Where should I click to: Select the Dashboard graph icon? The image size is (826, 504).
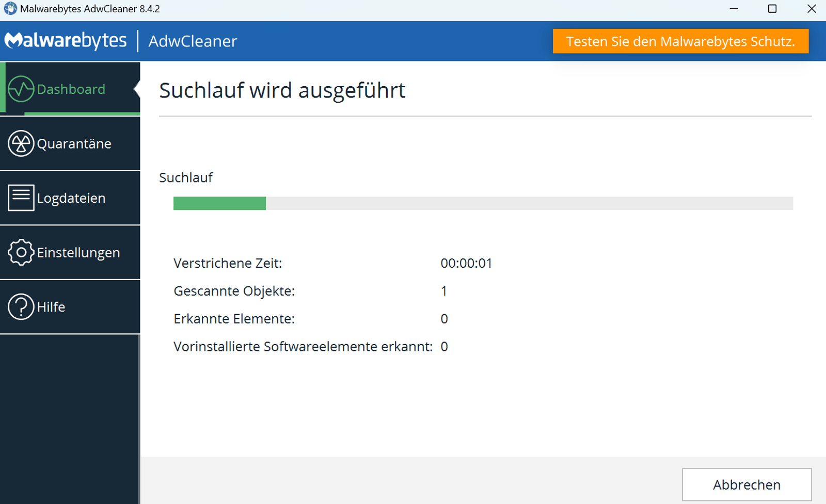[x=21, y=88]
